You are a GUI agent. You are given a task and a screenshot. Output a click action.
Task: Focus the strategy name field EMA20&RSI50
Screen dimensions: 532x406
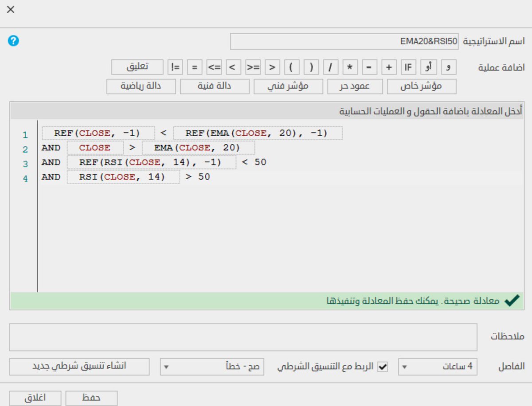(x=344, y=41)
